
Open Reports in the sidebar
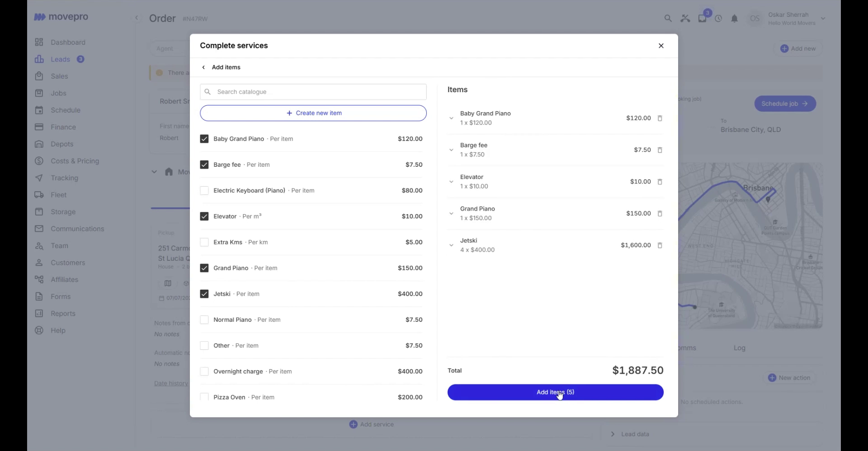[x=63, y=314]
